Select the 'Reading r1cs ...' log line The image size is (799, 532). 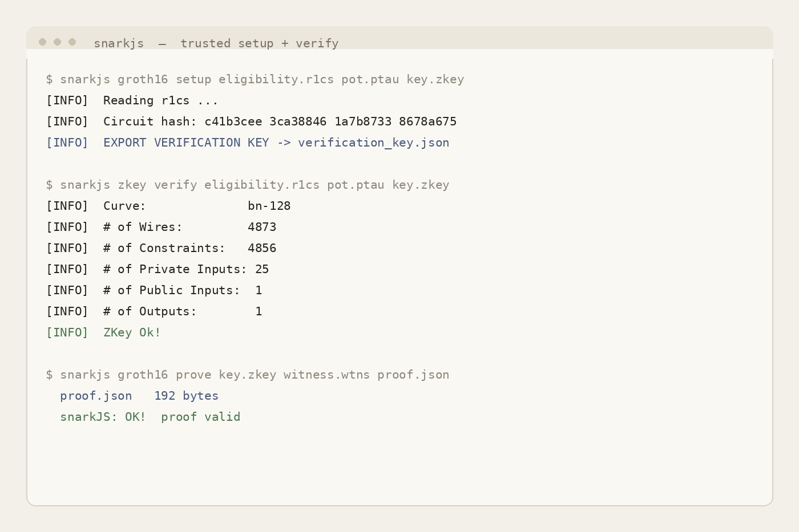pos(132,100)
